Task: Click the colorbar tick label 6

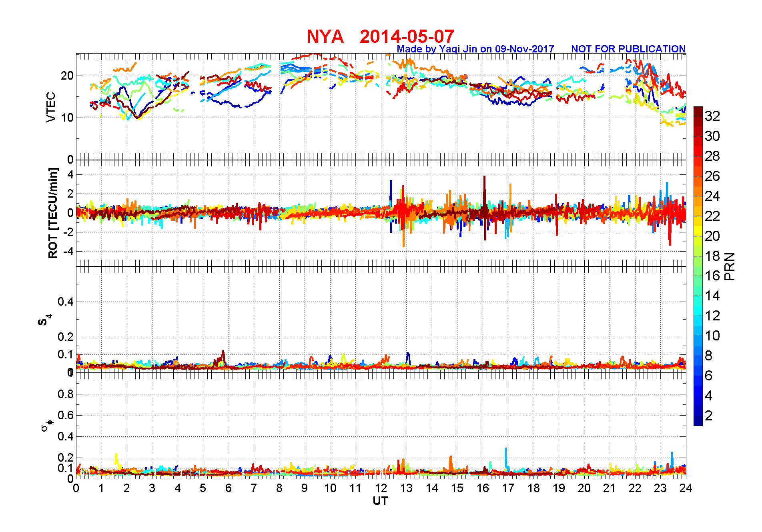Action: pos(708,376)
